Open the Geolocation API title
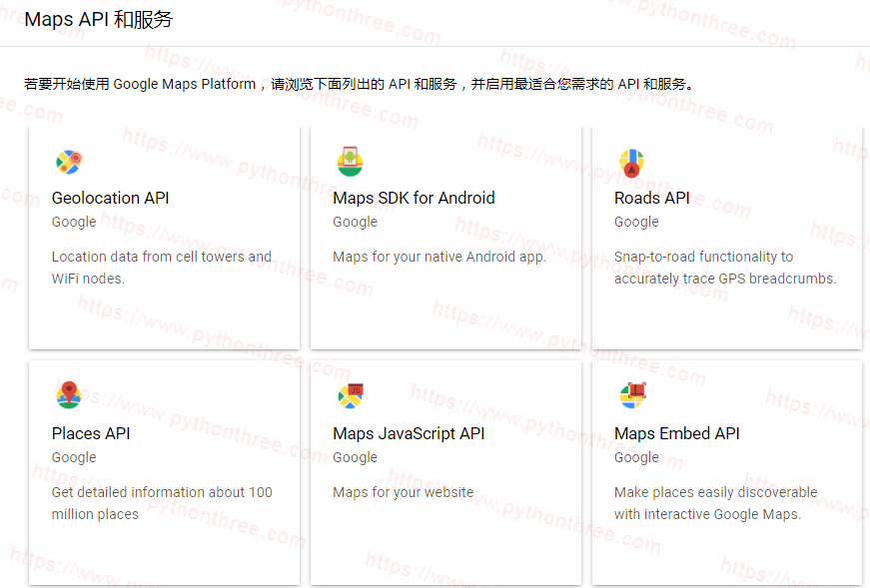Screen dimensions: 870x588 pos(111,198)
